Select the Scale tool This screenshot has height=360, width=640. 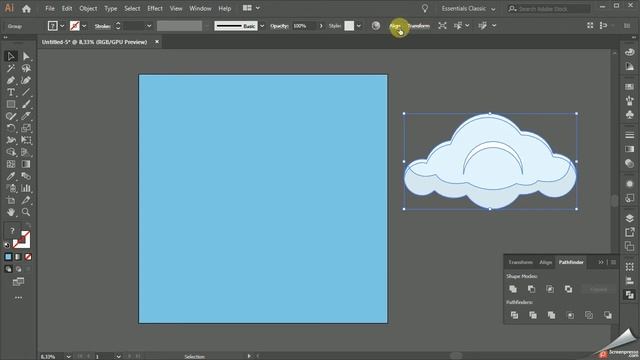point(26,128)
